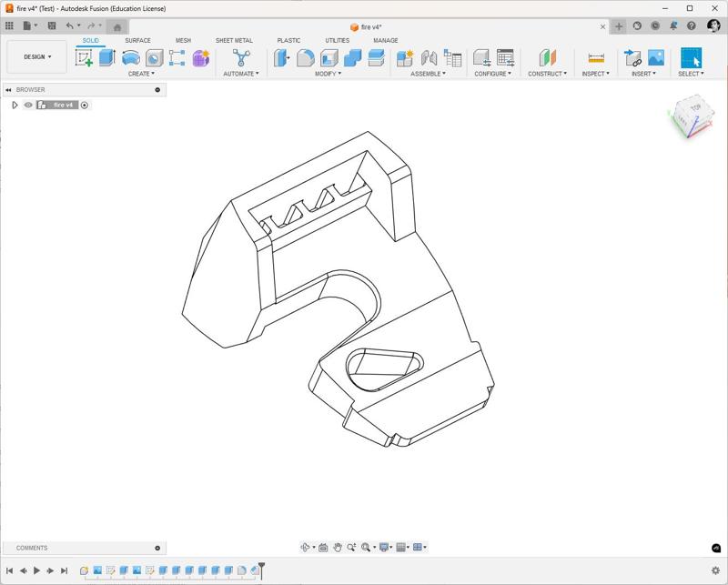The height and width of the screenshot is (585, 728).
Task: Open the Change Parameters table icon
Action: (x=505, y=58)
